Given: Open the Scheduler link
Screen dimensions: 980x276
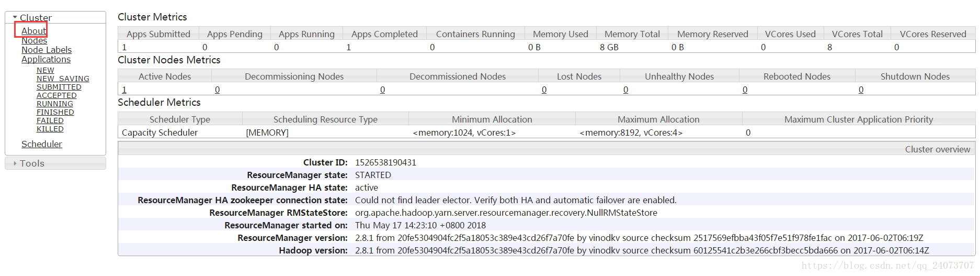Looking at the screenshot, I should (42, 144).
